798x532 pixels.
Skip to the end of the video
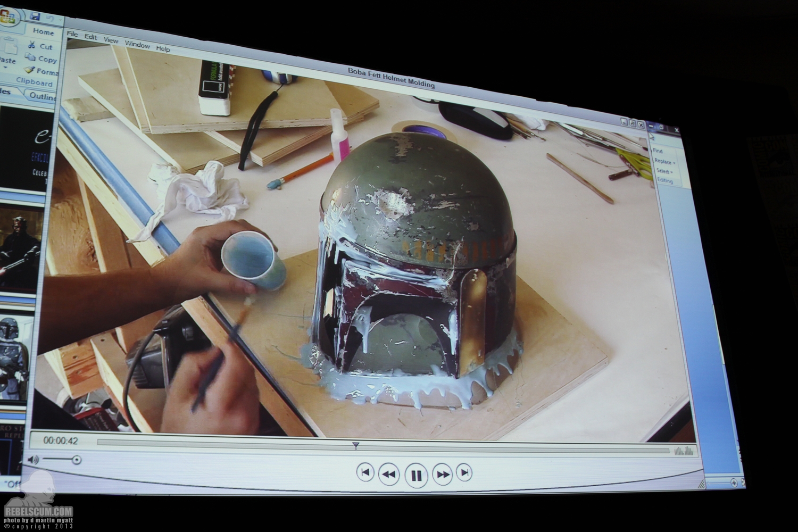coord(464,472)
